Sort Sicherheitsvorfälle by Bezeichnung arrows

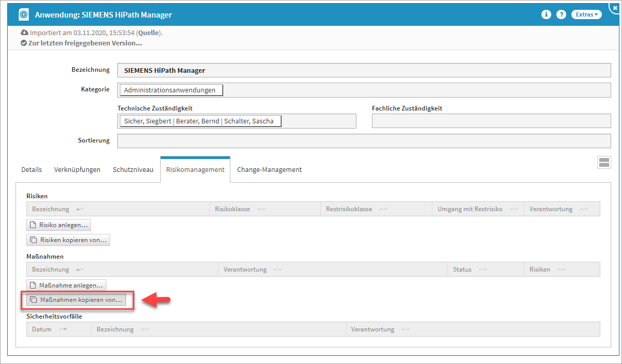pos(145,329)
